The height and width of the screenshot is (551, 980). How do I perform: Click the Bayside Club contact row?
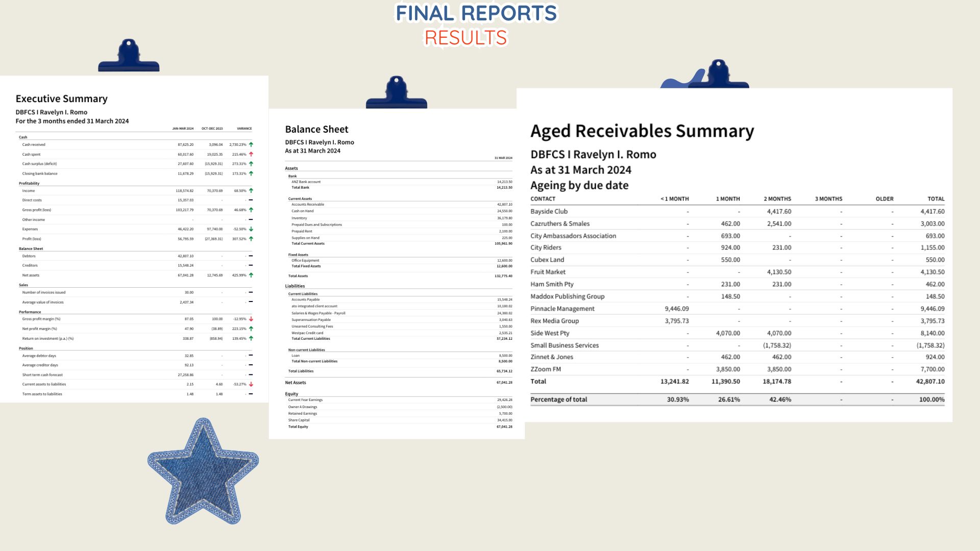[x=738, y=211]
